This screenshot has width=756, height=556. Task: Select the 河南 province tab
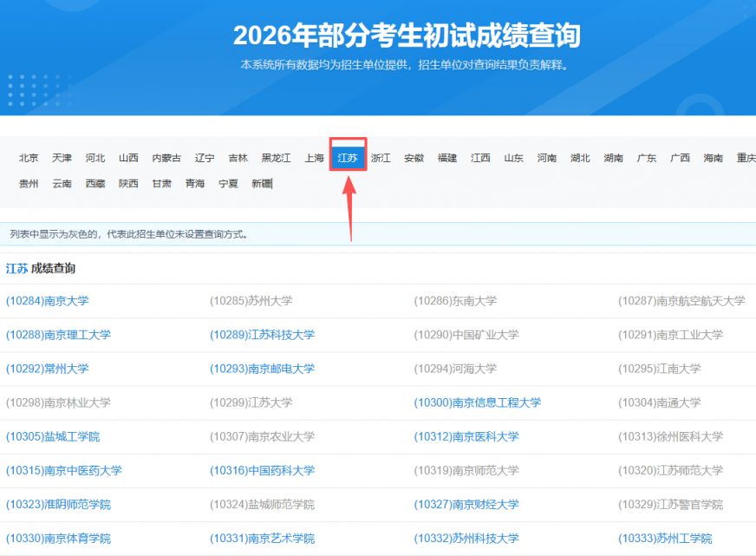(547, 158)
